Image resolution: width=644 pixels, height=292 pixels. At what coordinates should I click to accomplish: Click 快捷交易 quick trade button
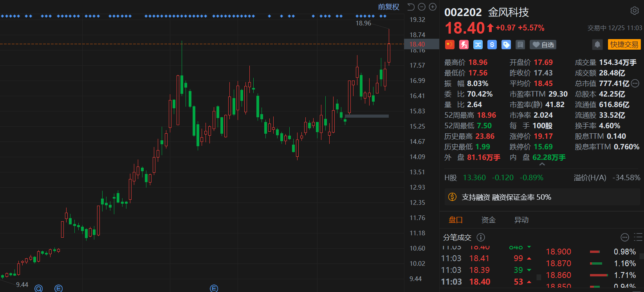tap(624, 45)
